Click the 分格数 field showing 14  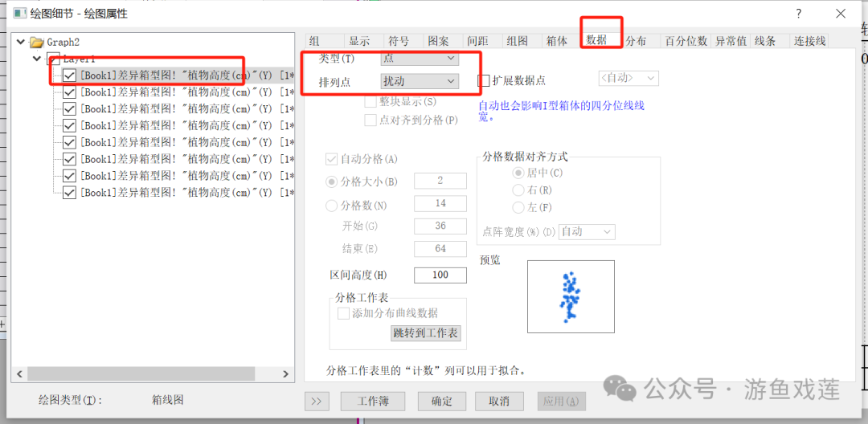[440, 203]
